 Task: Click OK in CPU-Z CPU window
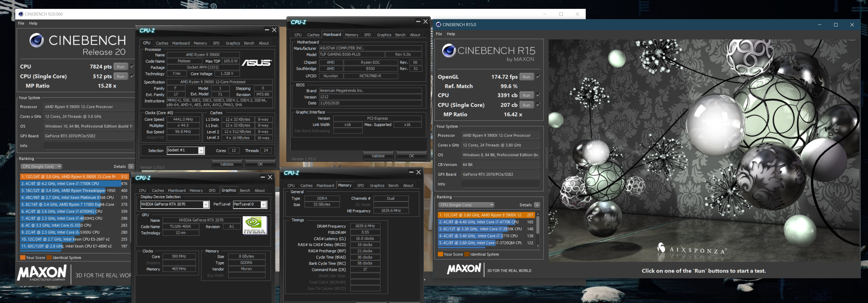pos(260,164)
